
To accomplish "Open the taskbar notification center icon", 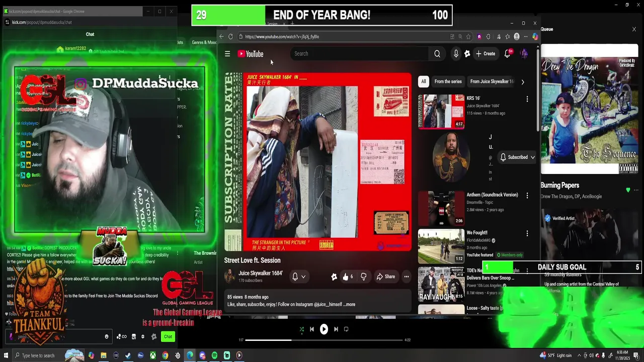I will pyautogui.click(x=636, y=355).
